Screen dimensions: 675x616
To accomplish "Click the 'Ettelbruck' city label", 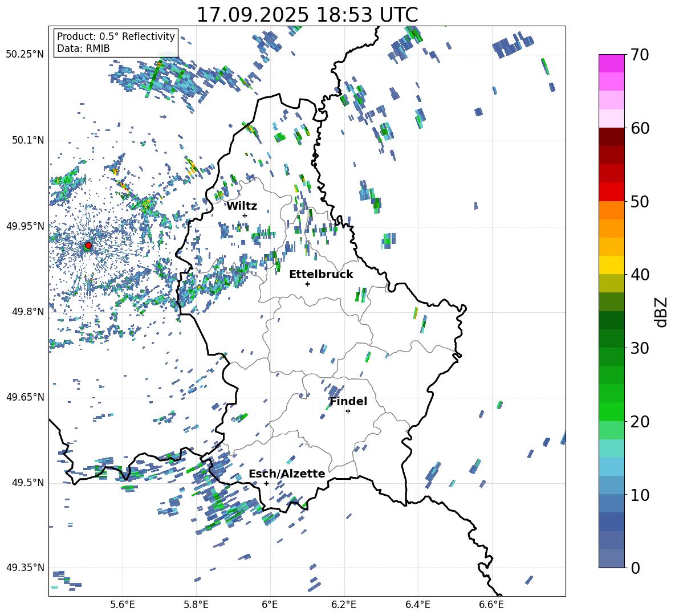I will (x=321, y=275).
